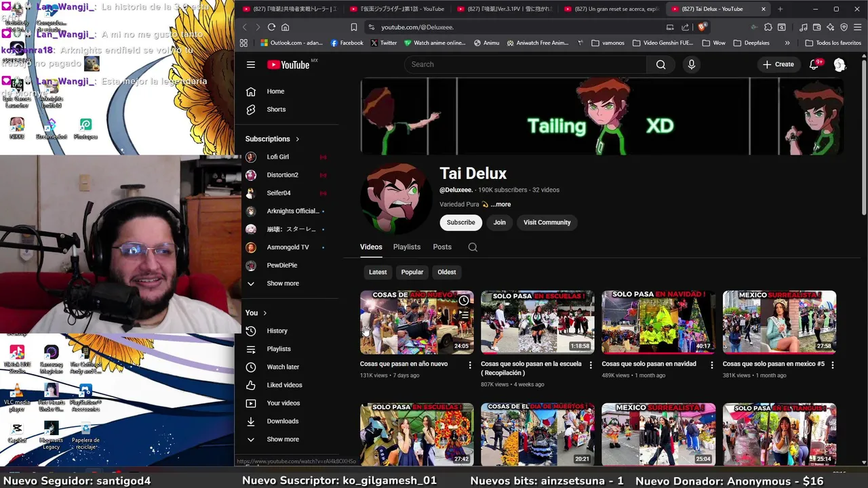The width and height of the screenshot is (868, 488).
Task: Click the Visit Community button
Action: [x=547, y=222]
